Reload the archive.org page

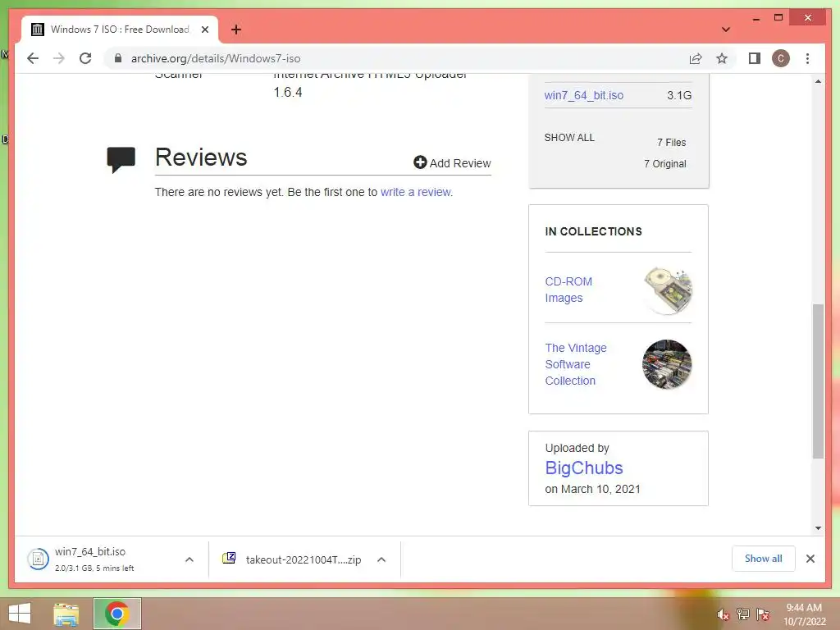click(85, 58)
